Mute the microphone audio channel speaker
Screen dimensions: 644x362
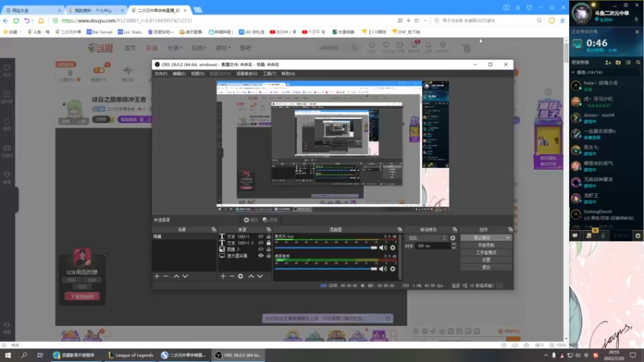click(x=383, y=248)
